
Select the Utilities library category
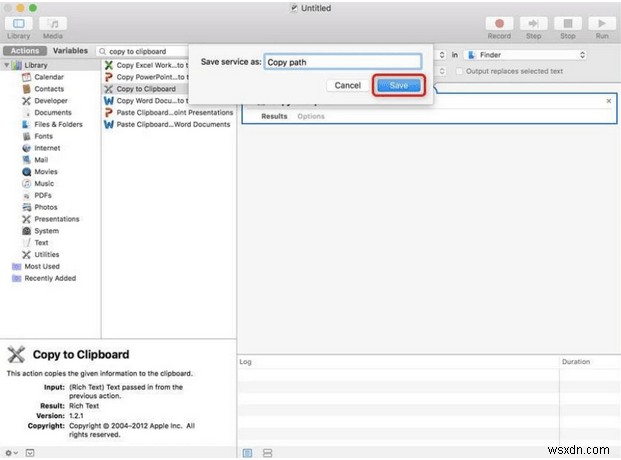pyautogui.click(x=46, y=254)
